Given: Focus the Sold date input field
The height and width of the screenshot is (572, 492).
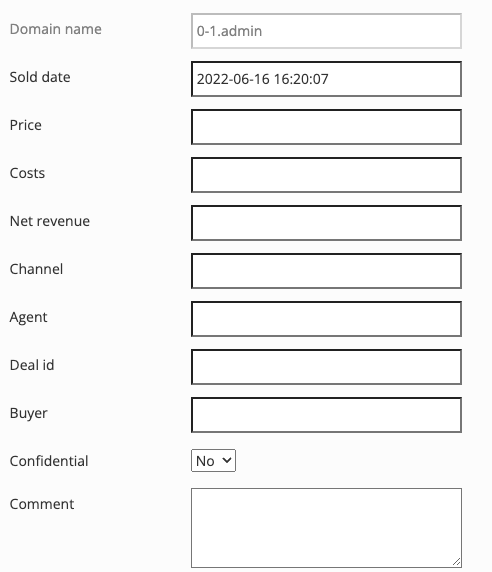Looking at the screenshot, I should pos(326,79).
